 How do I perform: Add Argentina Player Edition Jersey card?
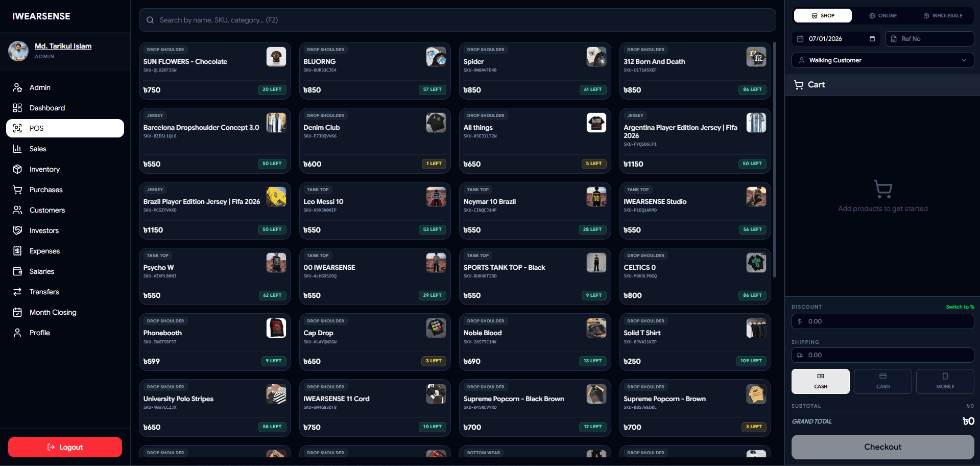[695, 141]
